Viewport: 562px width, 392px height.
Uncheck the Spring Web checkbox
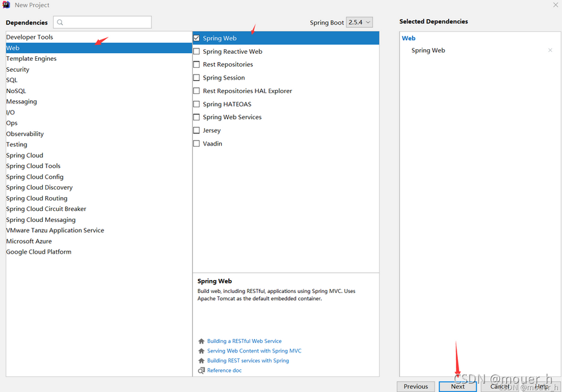coord(197,38)
